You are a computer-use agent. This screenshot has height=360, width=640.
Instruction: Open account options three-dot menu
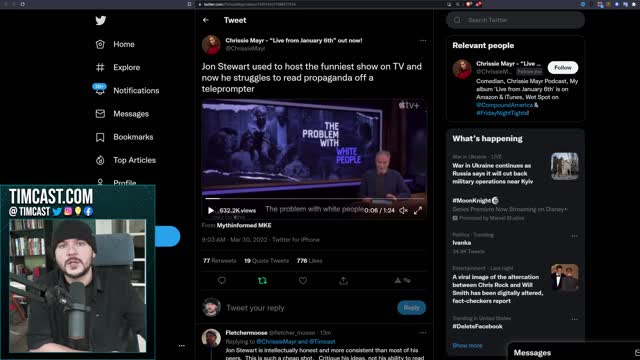point(182,346)
